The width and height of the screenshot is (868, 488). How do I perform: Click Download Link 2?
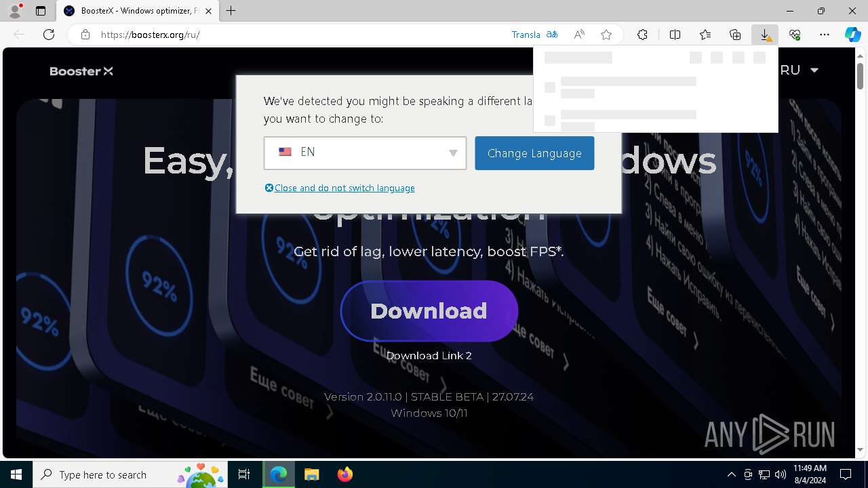[x=429, y=356]
